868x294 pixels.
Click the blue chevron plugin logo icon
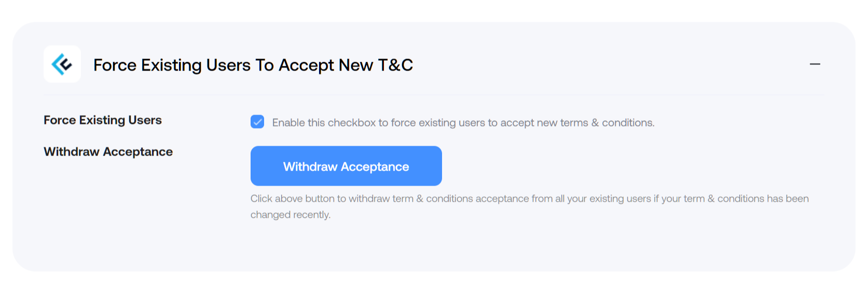(x=62, y=64)
